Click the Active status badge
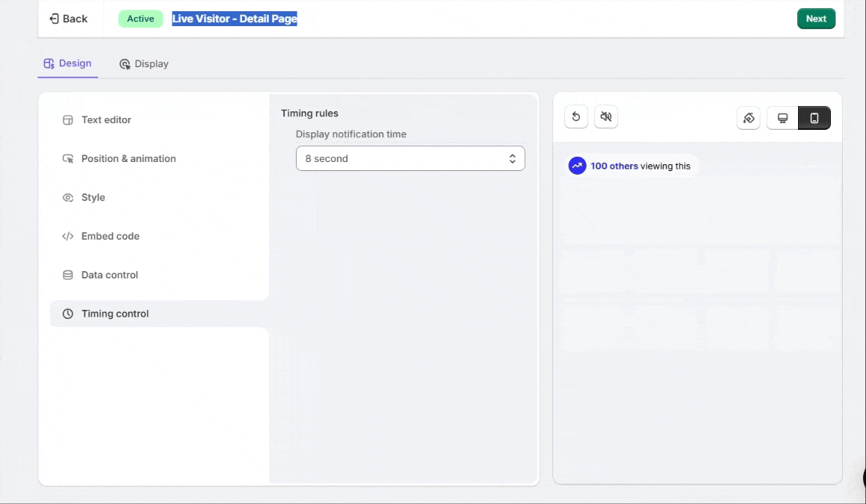866x504 pixels. (x=140, y=19)
